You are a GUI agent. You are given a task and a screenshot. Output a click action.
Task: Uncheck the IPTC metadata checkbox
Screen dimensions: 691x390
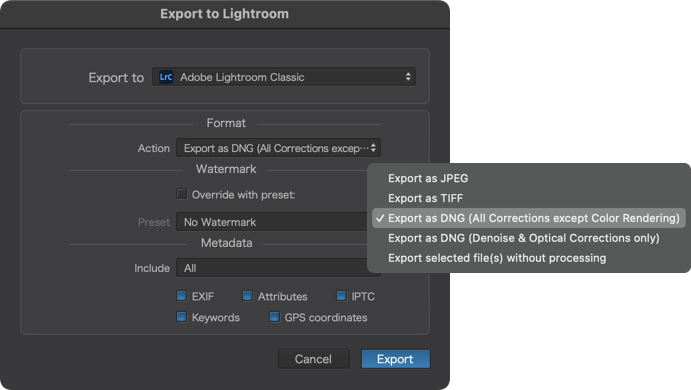coord(342,296)
